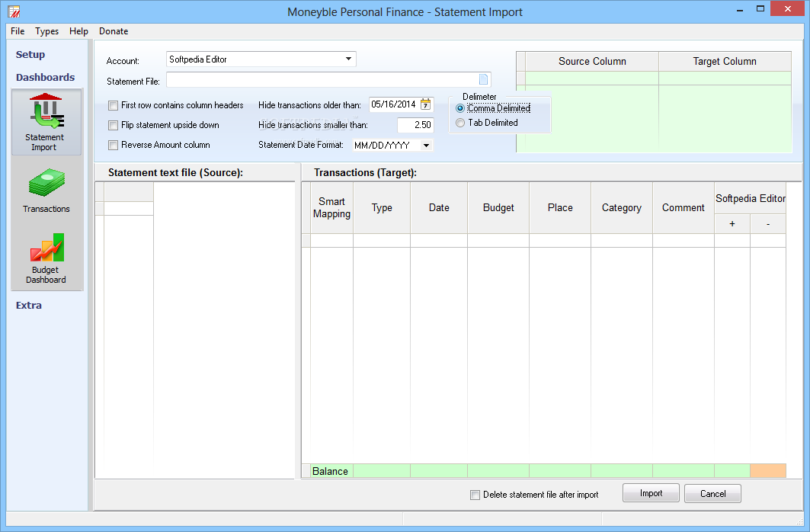Enable First row contains column headers
The image size is (810, 532).
pyautogui.click(x=113, y=105)
